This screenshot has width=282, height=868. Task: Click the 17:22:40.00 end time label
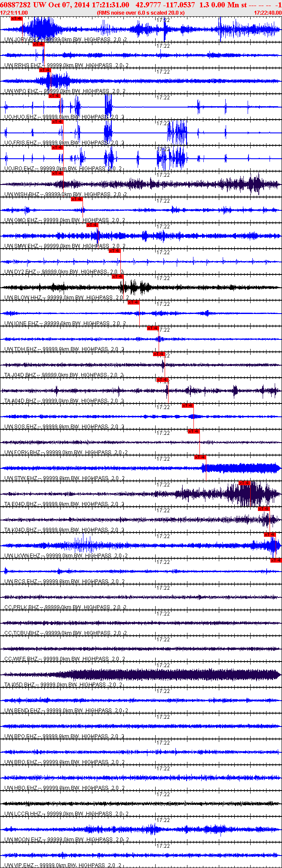pyautogui.click(x=267, y=13)
